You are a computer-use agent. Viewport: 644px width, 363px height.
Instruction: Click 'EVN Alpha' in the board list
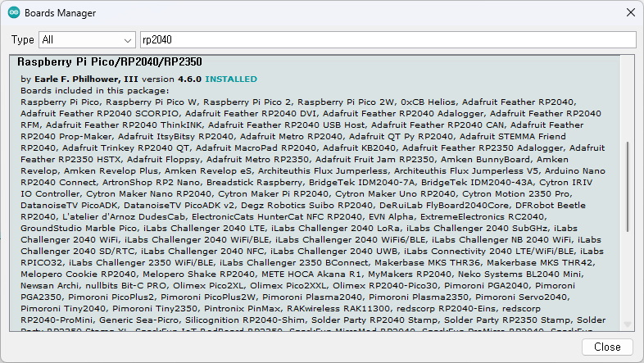pos(391,217)
